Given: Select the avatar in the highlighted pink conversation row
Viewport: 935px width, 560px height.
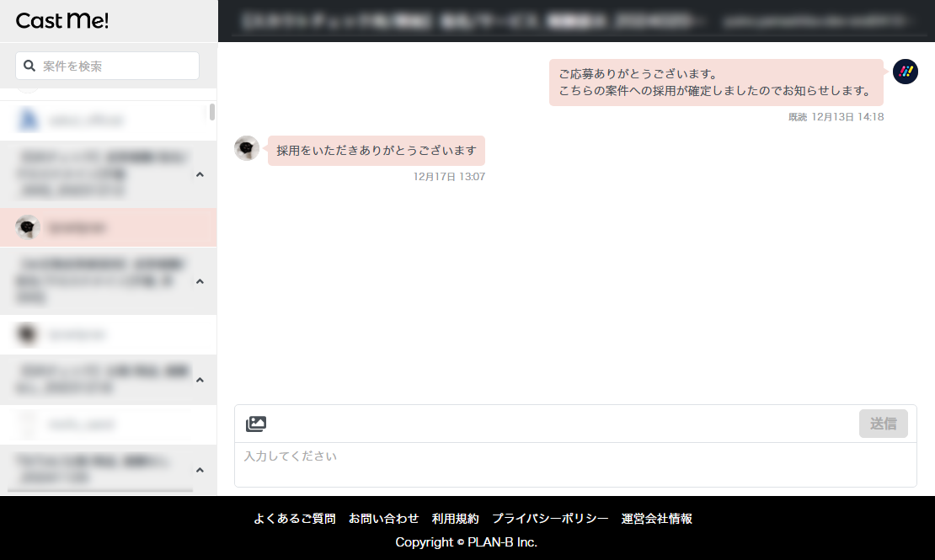Looking at the screenshot, I should [x=28, y=227].
